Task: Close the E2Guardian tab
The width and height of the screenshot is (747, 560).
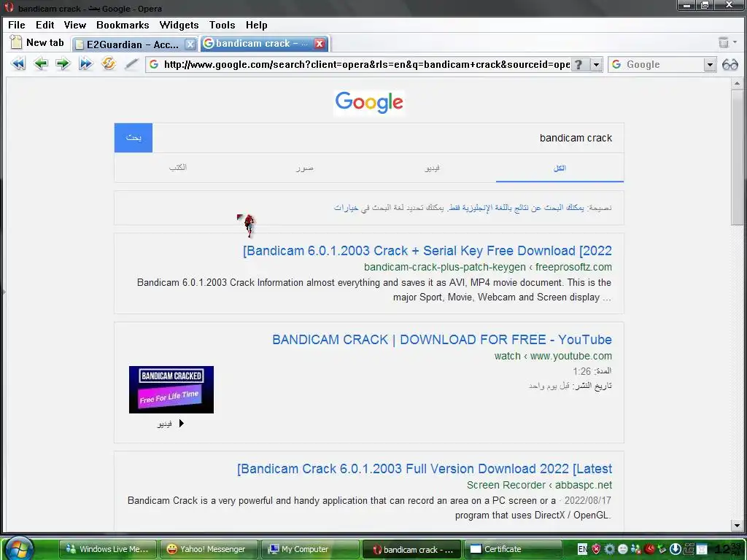Action: 190,44
